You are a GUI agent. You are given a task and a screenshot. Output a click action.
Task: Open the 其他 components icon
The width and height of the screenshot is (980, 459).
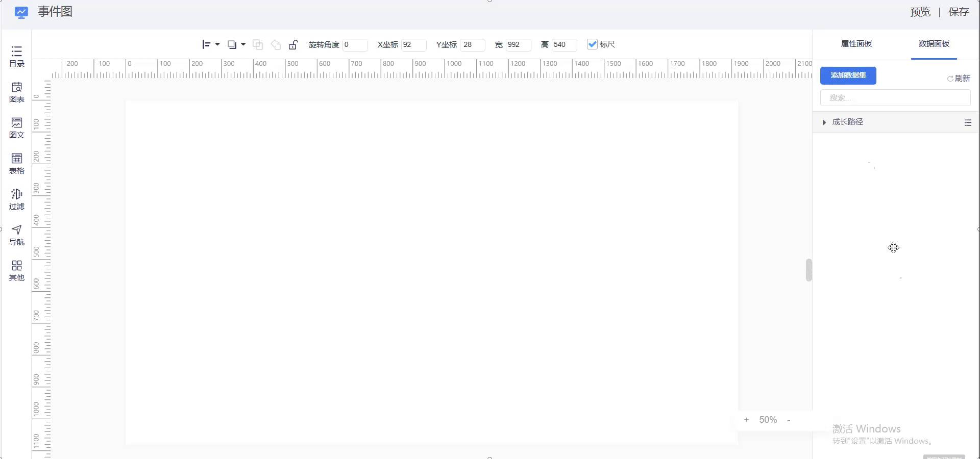[x=17, y=270]
